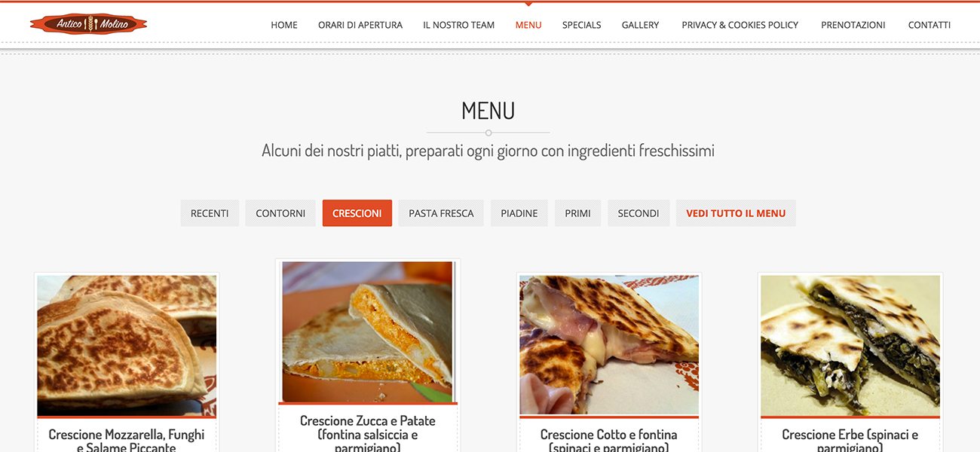This screenshot has width=980, height=452.
Task: Open Crescione Erbe title link
Action: click(850, 441)
